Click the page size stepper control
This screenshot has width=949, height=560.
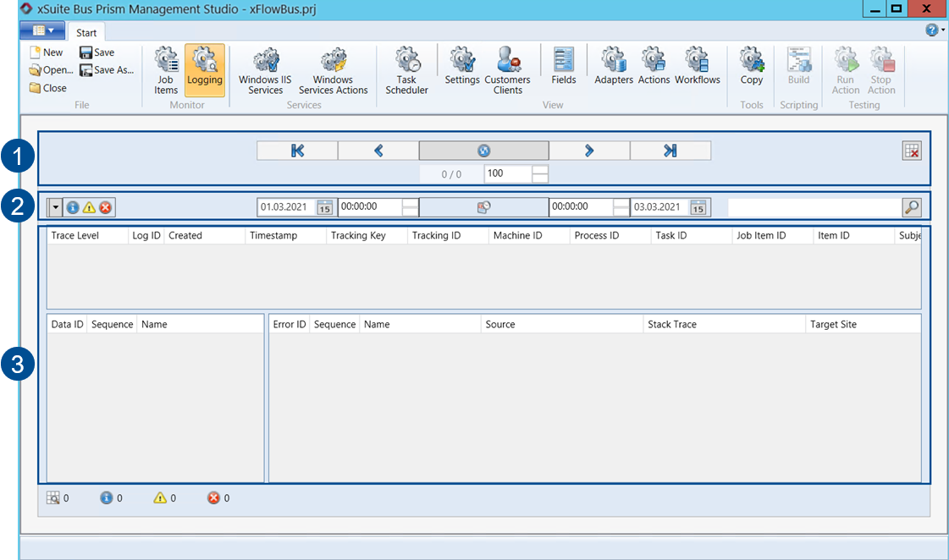539,173
